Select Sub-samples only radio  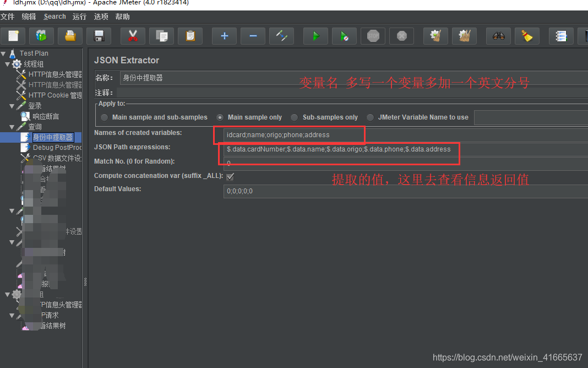click(x=295, y=117)
